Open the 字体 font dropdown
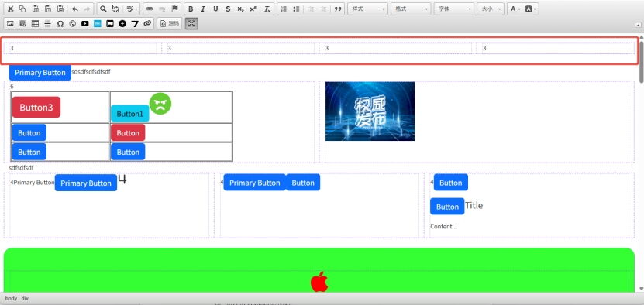 (x=454, y=9)
